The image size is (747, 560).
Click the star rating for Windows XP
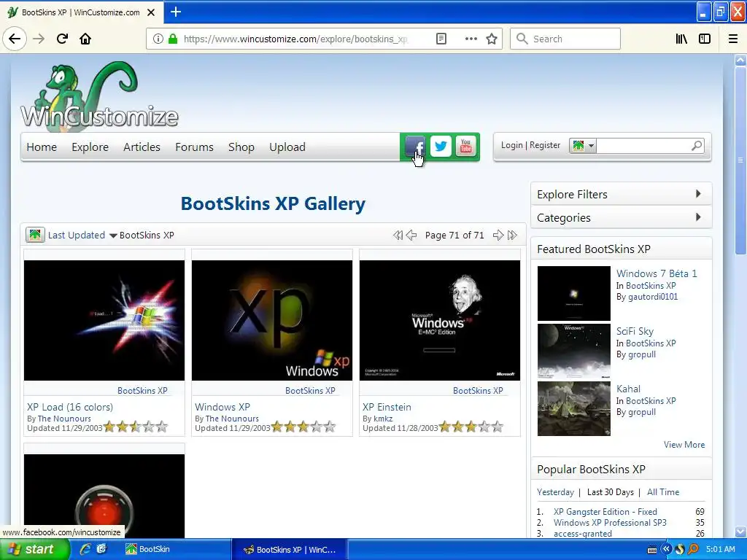[x=303, y=427]
